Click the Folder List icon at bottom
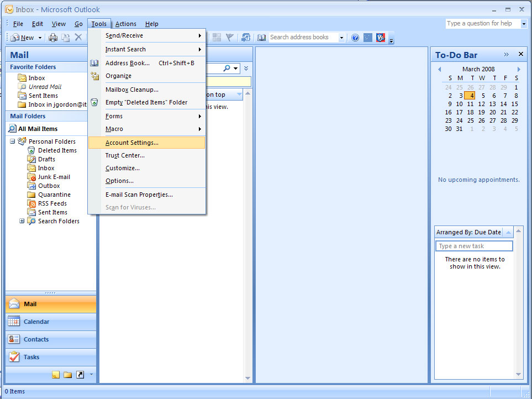Screen dimensions: 532x399 click(x=68, y=375)
